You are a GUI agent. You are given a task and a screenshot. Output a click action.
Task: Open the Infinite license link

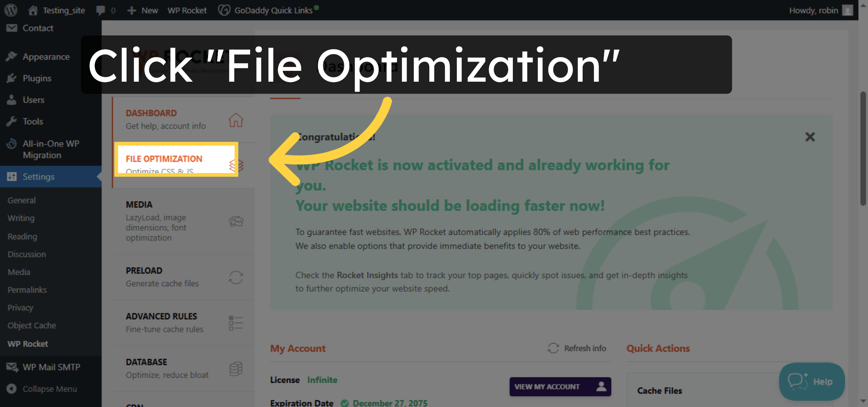click(322, 380)
